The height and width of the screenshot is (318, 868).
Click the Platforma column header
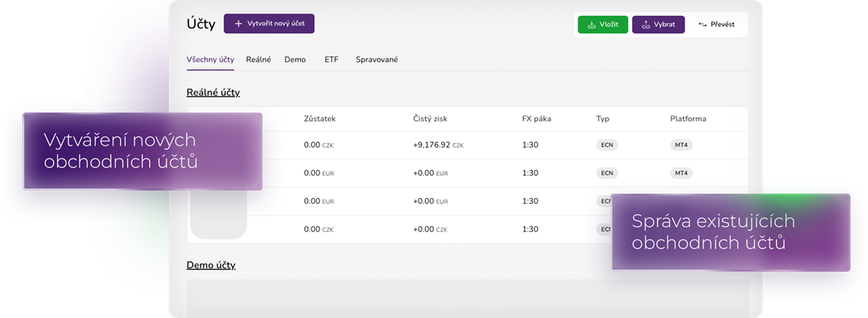(x=688, y=119)
